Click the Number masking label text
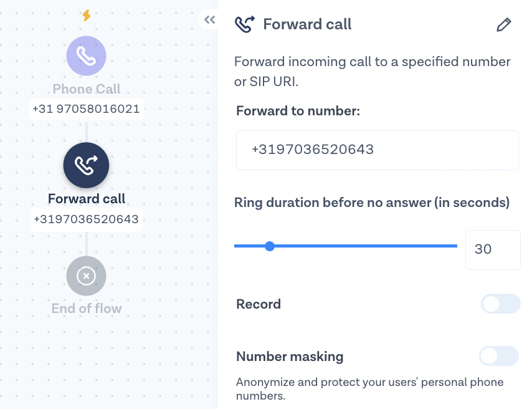 coord(290,357)
